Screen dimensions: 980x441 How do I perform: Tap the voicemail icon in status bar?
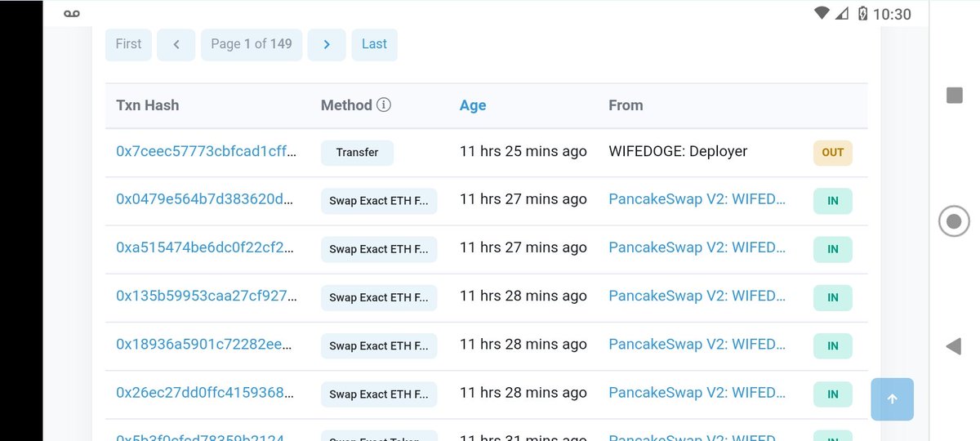pos(73,13)
